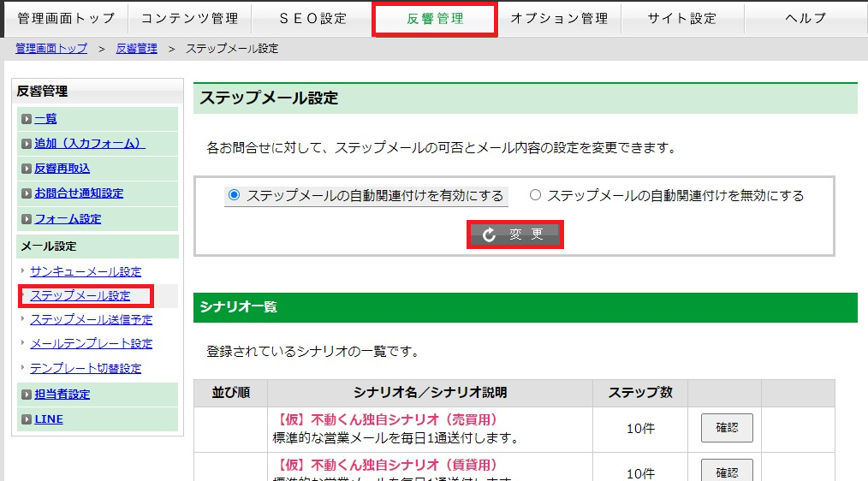The width and height of the screenshot is (868, 481).
Task: Click 確認 for 売買用 scenario
Action: point(727,427)
